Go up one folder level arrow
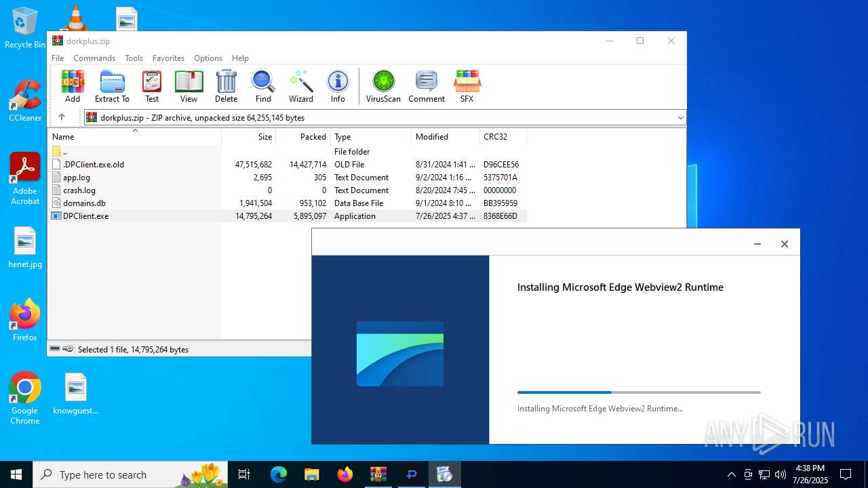The height and width of the screenshot is (488, 868). [62, 117]
